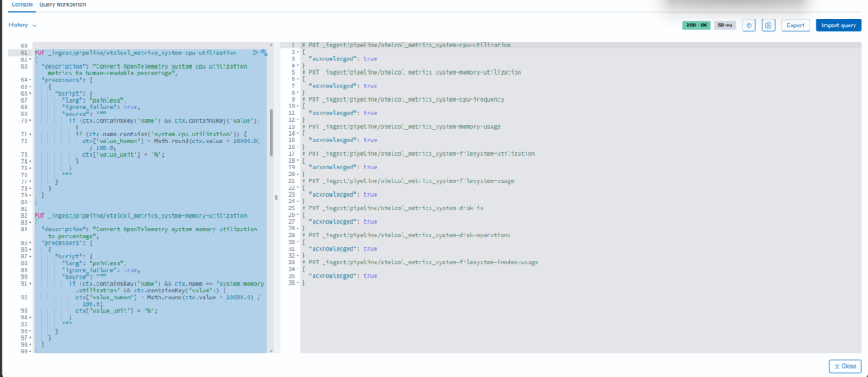Click the editor scrollbar down arrow
Viewport: 868px width, 377px height.
click(270, 351)
